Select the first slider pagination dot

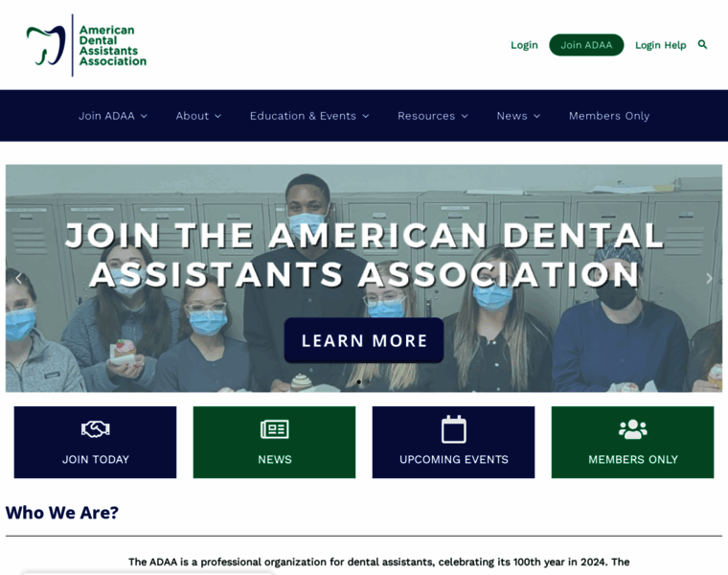358,382
